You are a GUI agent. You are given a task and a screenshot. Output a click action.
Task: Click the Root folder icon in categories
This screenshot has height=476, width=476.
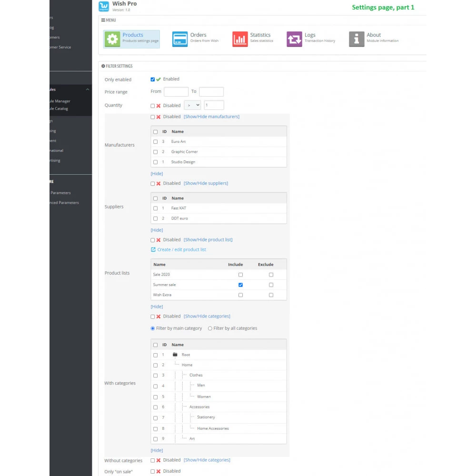(175, 354)
